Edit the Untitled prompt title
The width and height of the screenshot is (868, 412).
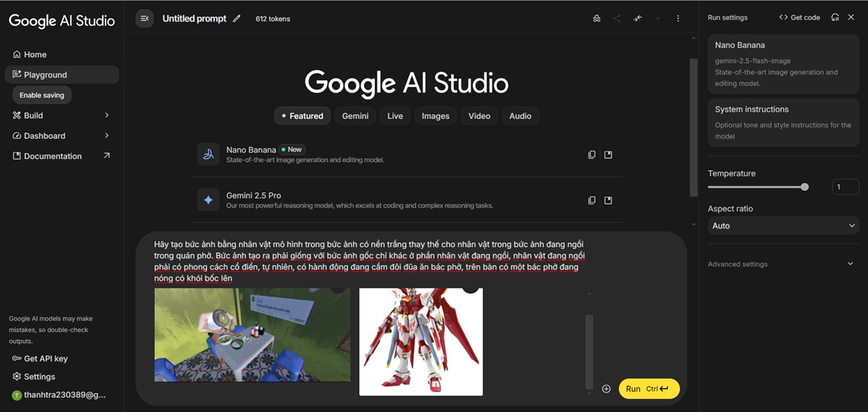(237, 19)
